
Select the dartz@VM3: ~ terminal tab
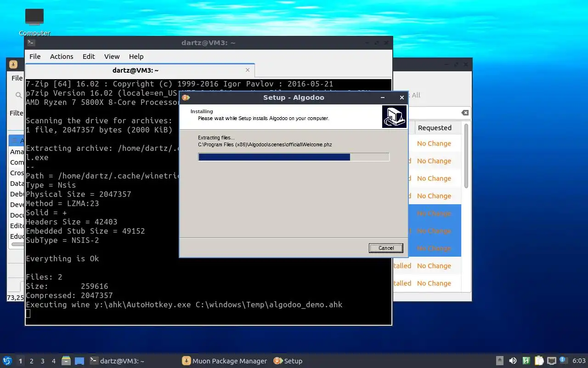coord(140,70)
